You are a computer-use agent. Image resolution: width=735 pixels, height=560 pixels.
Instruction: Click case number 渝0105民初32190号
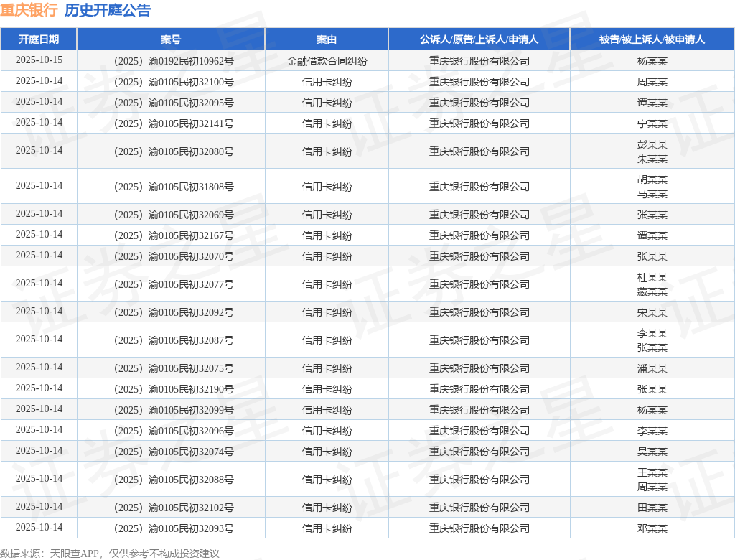coord(191,389)
